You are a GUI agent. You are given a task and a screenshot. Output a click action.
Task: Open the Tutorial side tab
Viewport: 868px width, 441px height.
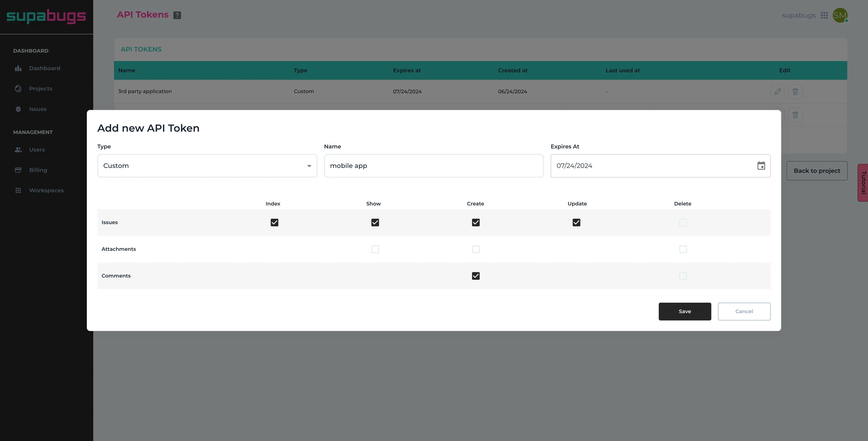[x=863, y=182]
